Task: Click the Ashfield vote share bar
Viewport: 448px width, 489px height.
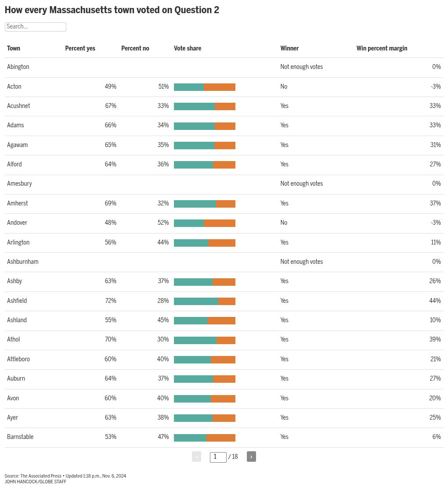Action: 205,301
